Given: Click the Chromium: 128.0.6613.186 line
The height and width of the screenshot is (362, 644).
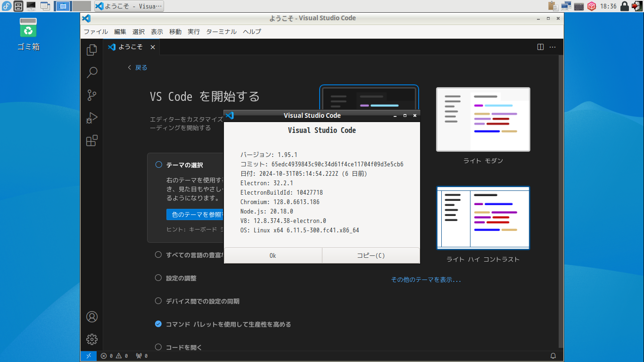Looking at the screenshot, I should tap(280, 202).
